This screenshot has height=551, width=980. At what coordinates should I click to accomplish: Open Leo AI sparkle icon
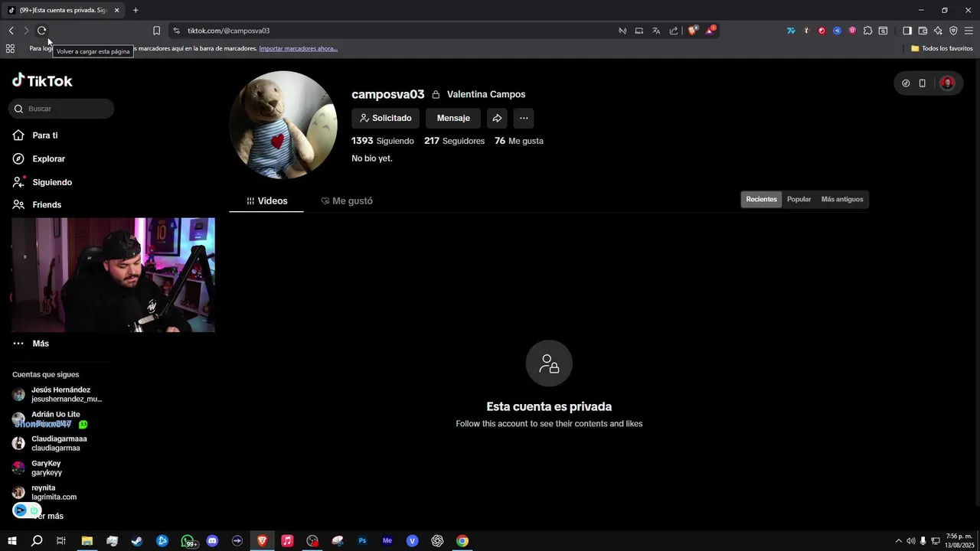coord(938,31)
